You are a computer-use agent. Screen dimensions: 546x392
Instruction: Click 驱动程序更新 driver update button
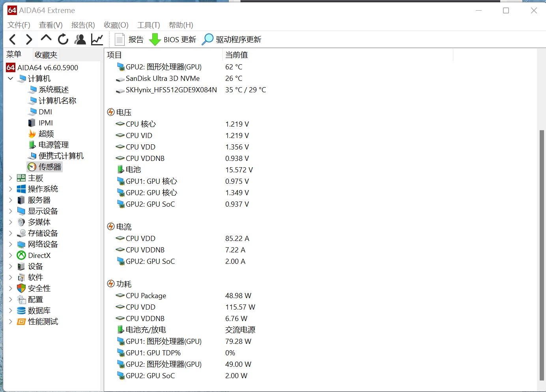coord(232,39)
